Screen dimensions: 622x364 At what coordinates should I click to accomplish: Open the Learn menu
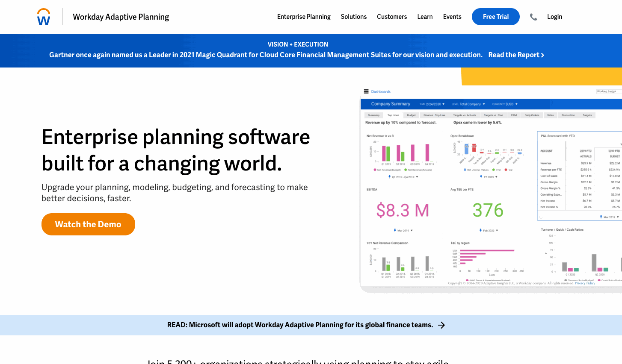[x=425, y=17]
